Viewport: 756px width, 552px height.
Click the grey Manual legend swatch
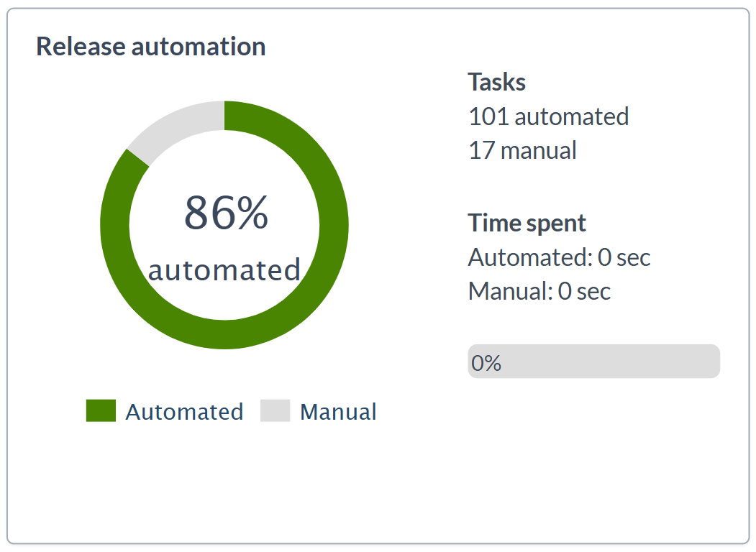[x=275, y=411]
